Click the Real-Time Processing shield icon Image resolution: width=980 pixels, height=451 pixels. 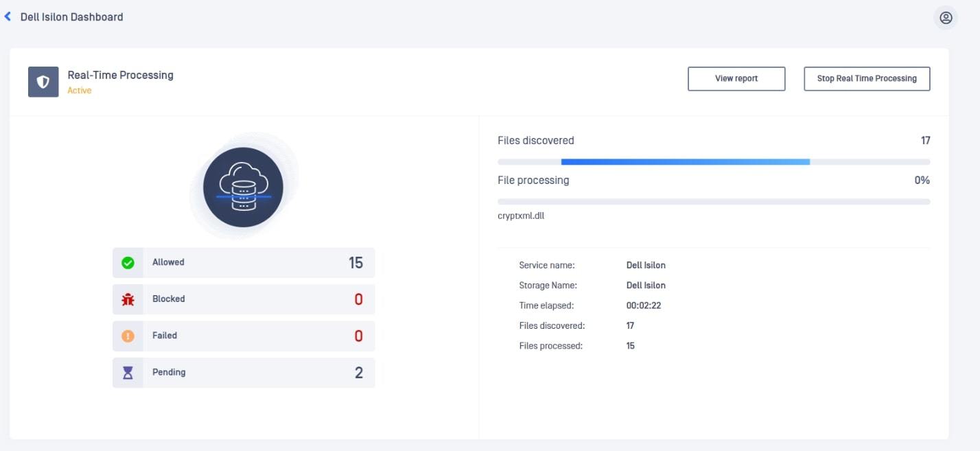(x=43, y=82)
